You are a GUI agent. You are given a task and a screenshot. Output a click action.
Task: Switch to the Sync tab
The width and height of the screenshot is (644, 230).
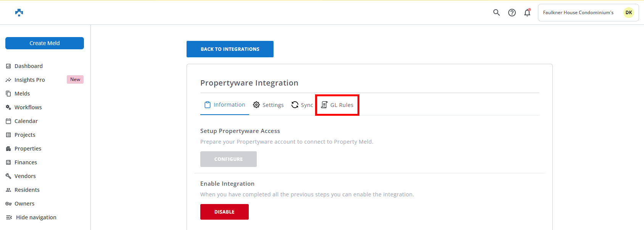[x=302, y=105]
